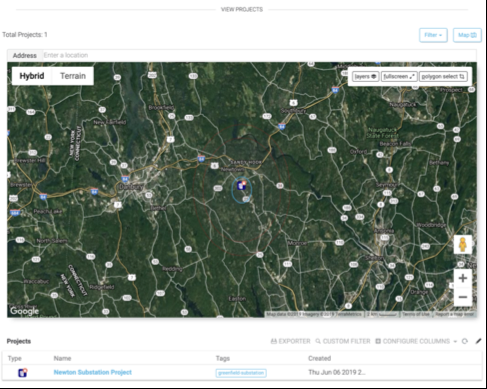The height and width of the screenshot is (389, 487).
Task: Switch to Hybrid map type
Action: click(32, 76)
